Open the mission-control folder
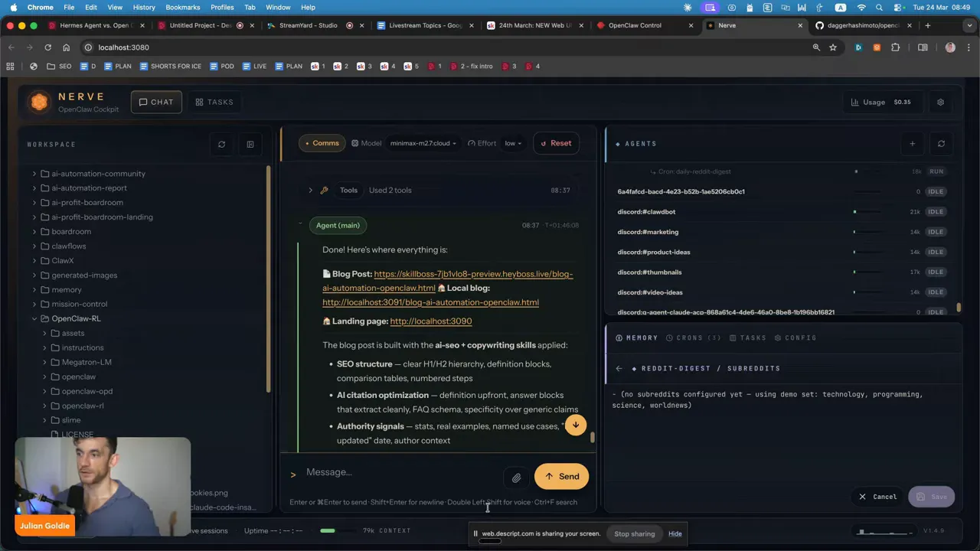The width and height of the screenshot is (980, 551). [79, 304]
